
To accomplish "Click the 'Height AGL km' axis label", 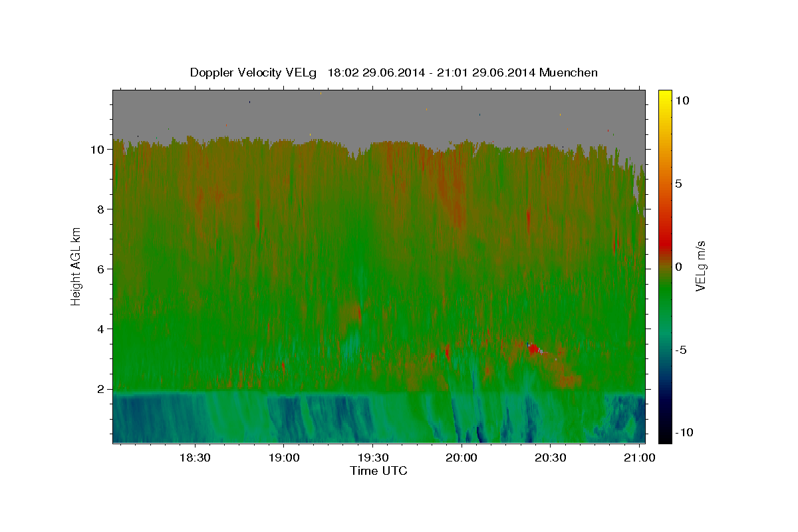I will pyautogui.click(x=76, y=265).
